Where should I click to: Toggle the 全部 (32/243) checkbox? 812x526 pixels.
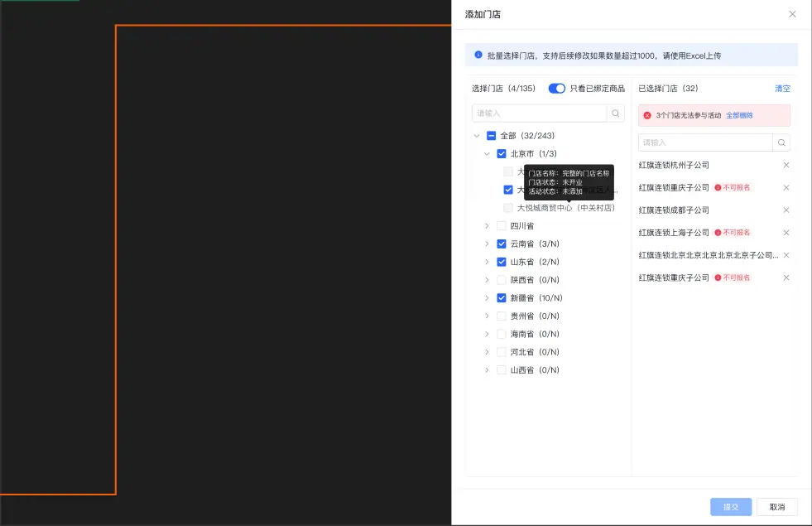[x=492, y=136]
